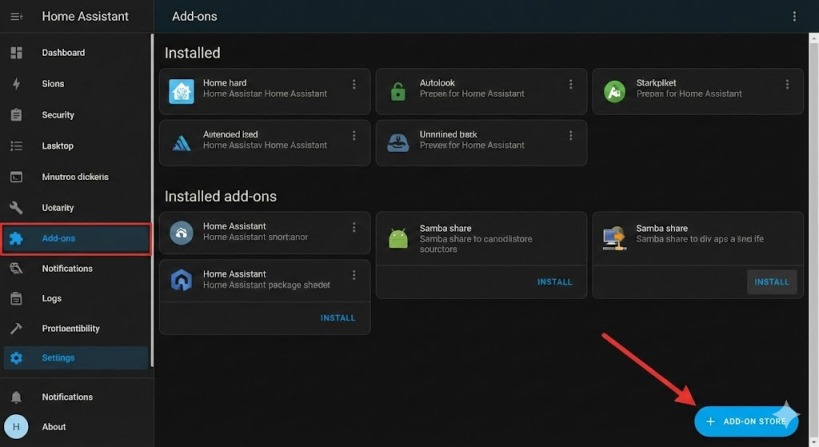Click the Add-ons item in sidebar

tap(76, 238)
